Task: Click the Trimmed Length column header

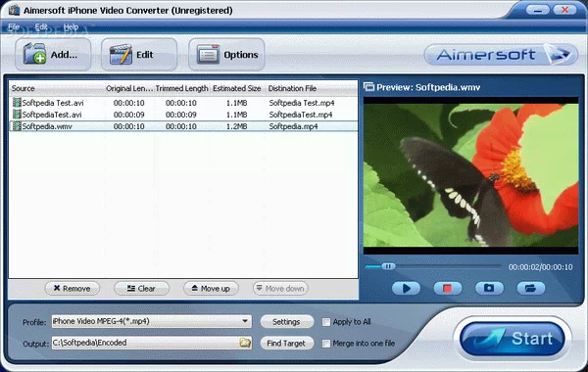Action: tap(182, 88)
